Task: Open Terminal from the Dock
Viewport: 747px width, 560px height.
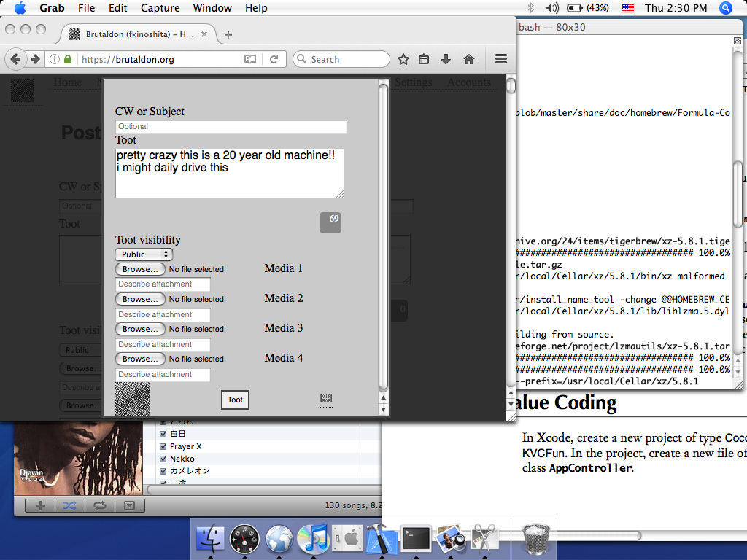Action: (417, 540)
